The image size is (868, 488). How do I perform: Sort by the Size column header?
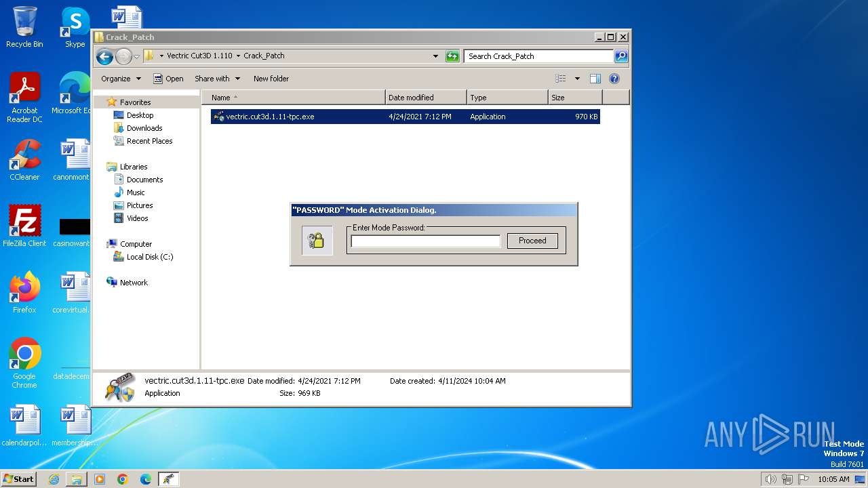[x=575, y=98]
